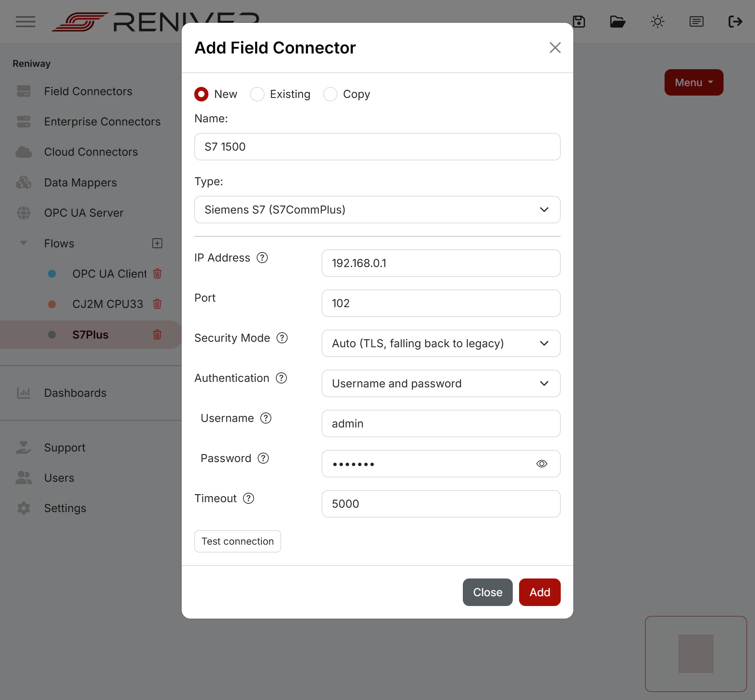Screen dimensions: 755x700
Task: Click the Username help icon
Action: 266,418
